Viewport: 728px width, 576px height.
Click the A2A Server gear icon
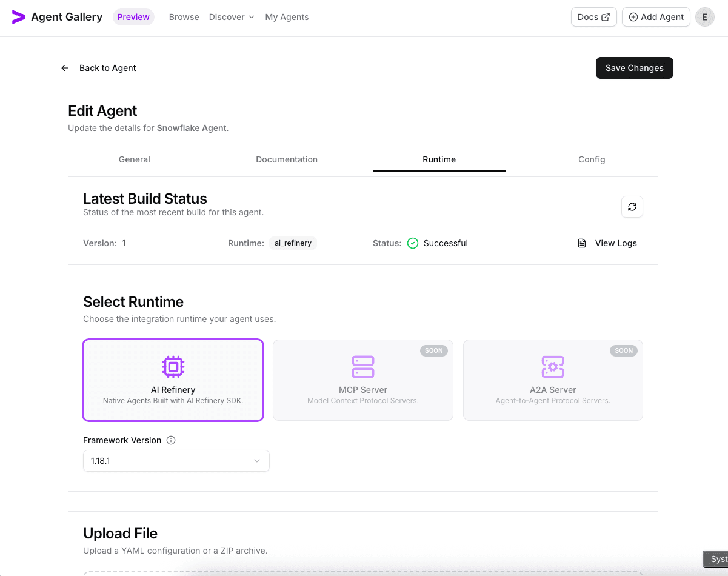click(552, 367)
